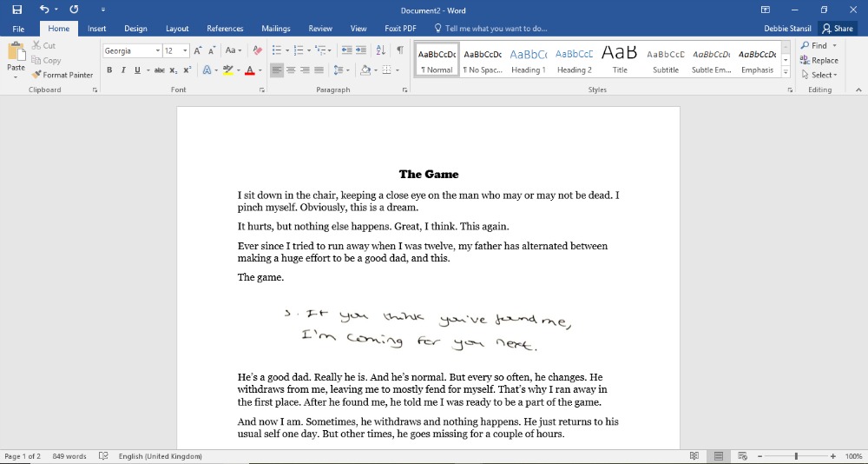
Task: Decrease paragraph indent
Action: (346, 50)
